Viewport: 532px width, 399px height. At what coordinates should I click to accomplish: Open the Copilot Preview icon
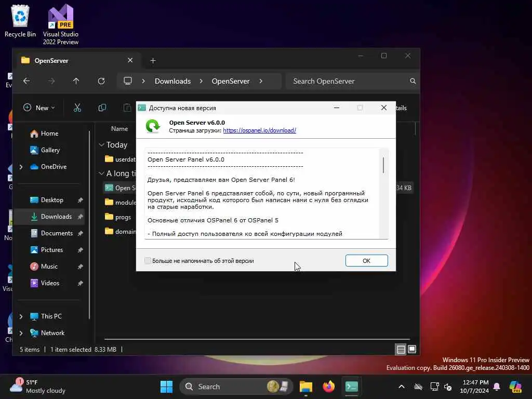tap(515, 387)
